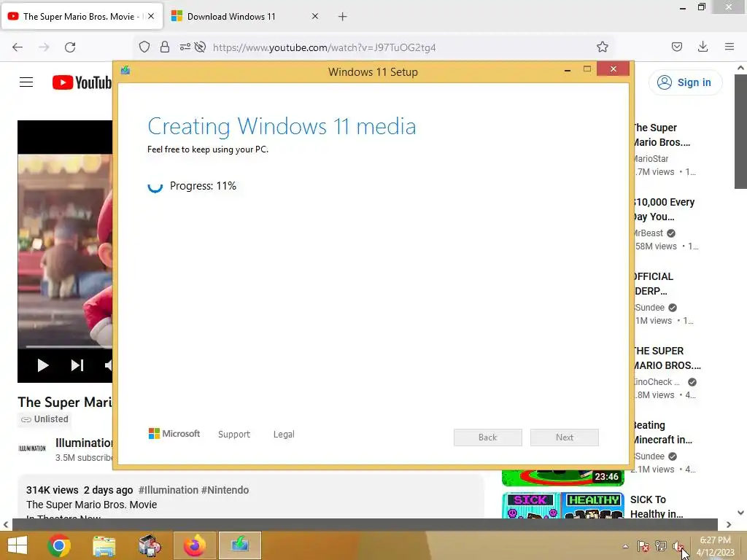
Task: Open the Windows Start button
Action: click(x=18, y=545)
